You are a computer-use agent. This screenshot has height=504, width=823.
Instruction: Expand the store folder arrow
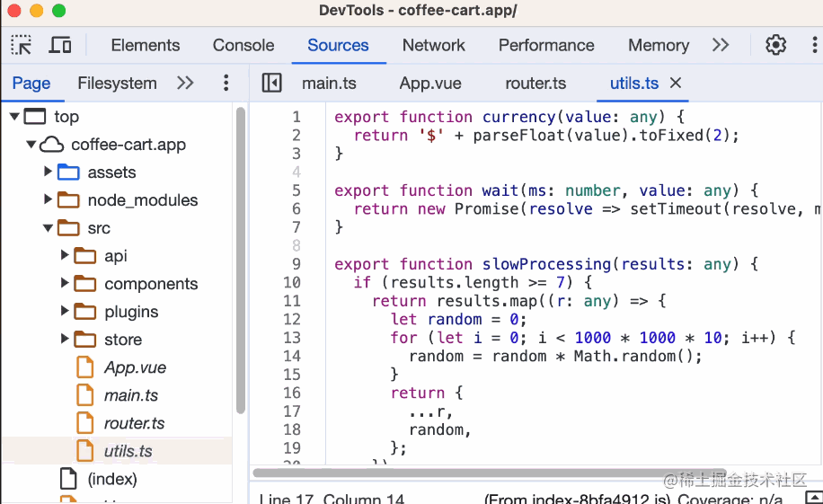(x=65, y=338)
